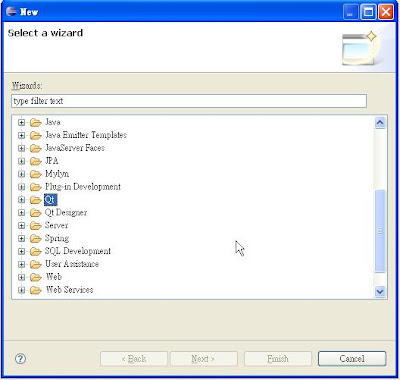
Task: Select the Mylyn category label
Action: coord(57,174)
